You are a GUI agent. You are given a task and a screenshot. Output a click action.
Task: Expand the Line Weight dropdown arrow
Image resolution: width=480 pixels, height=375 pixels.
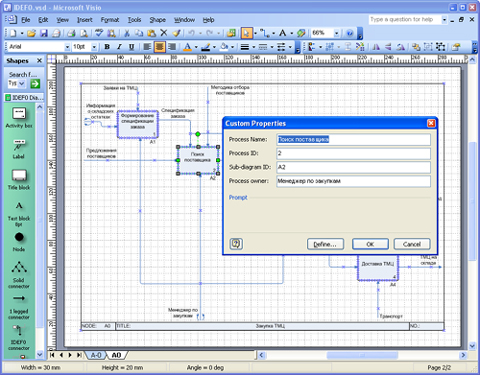pyautogui.click(x=254, y=47)
